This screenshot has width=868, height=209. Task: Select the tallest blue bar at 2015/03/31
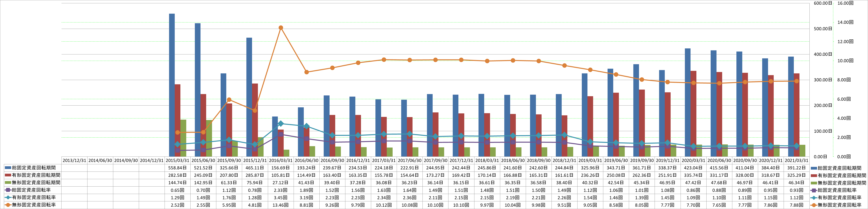pos(172,85)
